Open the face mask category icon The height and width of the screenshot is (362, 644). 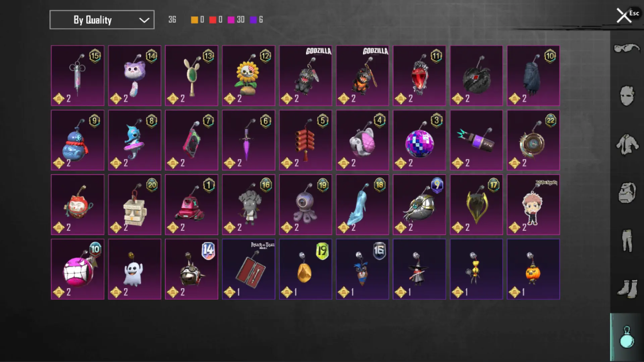pos(627,96)
